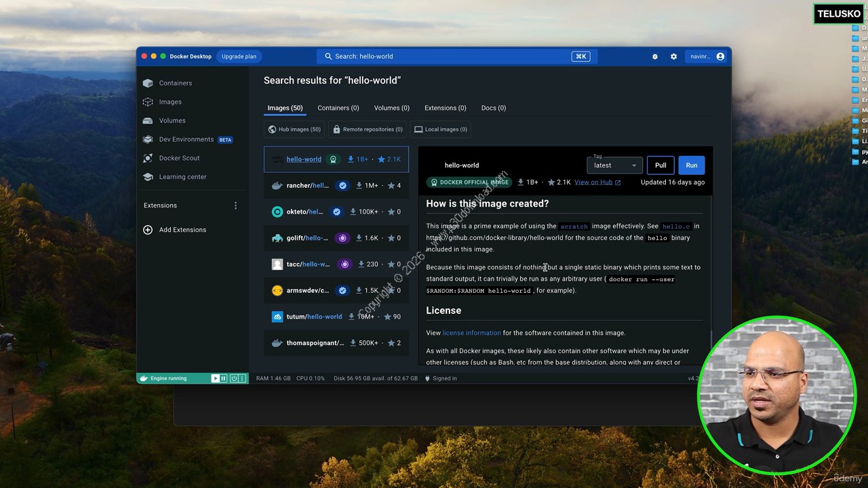Click the engine power button in status bar
Viewport: 868px width, 488px height.
[x=233, y=378]
